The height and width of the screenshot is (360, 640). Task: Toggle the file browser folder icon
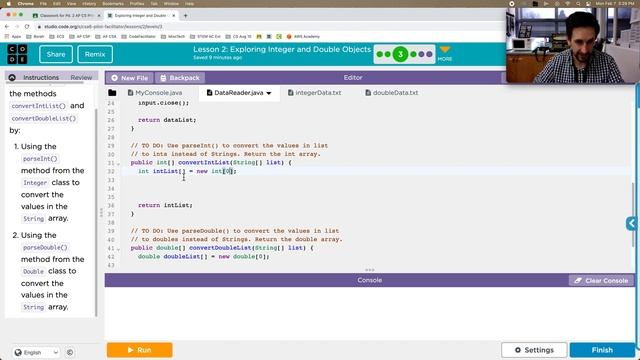point(112,93)
